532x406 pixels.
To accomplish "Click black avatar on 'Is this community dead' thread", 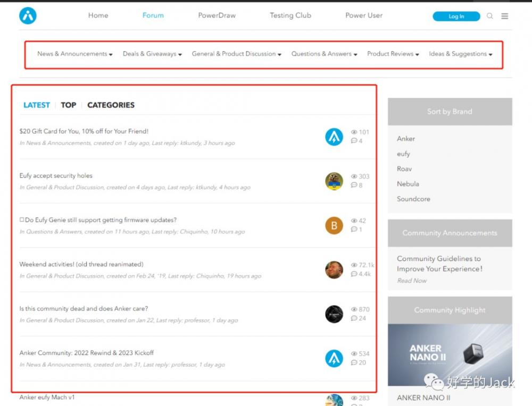I will tap(334, 314).
